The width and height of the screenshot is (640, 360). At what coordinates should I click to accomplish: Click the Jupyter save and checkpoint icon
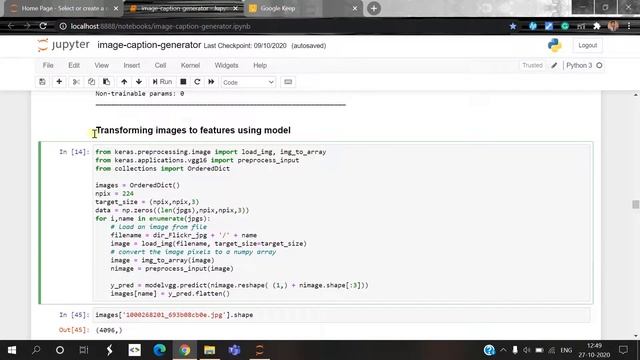pyautogui.click(x=42, y=82)
